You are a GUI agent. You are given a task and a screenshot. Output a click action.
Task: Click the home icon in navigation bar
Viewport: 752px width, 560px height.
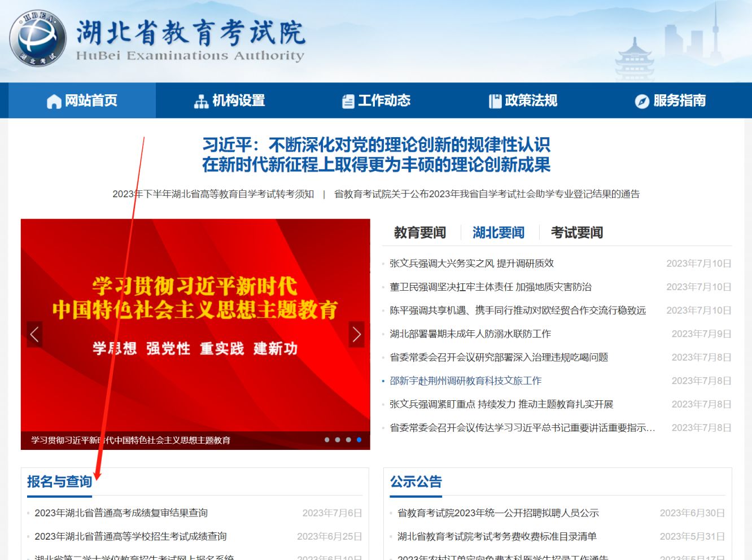click(x=54, y=102)
